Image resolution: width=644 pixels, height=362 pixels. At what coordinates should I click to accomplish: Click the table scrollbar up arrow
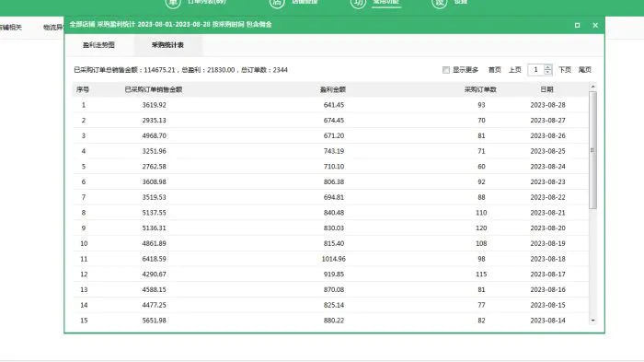592,87
